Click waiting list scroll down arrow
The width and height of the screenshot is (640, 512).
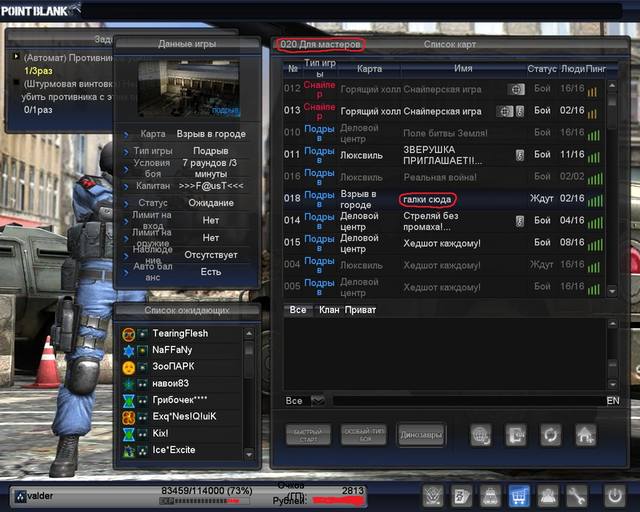click(249, 454)
